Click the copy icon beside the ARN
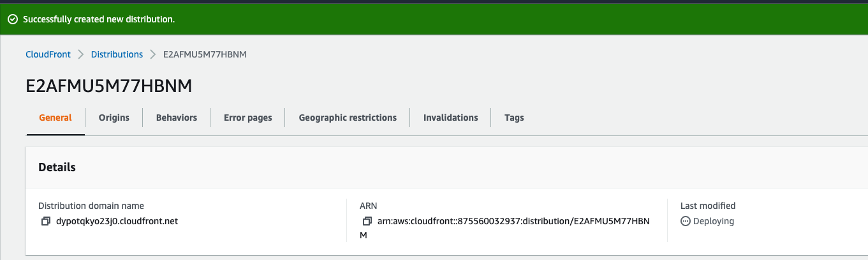Viewport: 868px width, 260px height. point(367,221)
